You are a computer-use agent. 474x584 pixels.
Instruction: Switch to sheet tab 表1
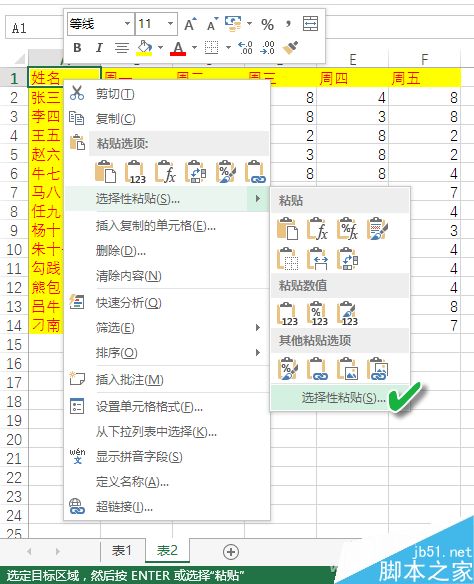tap(122, 550)
